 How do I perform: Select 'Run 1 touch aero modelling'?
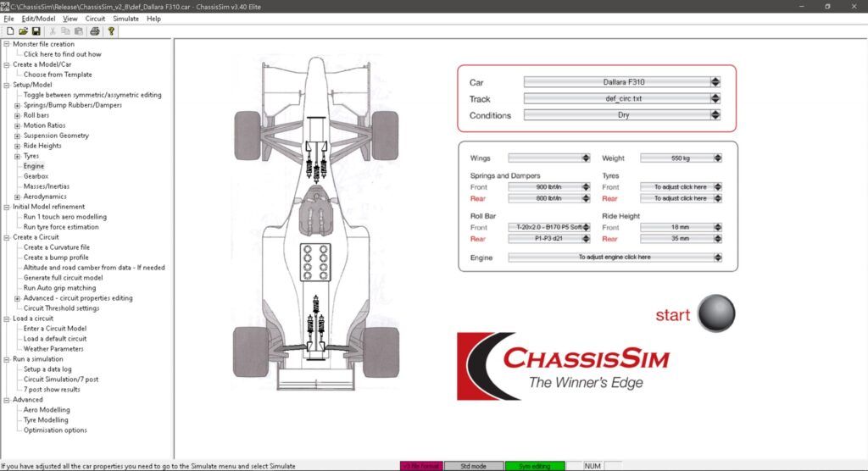click(64, 217)
